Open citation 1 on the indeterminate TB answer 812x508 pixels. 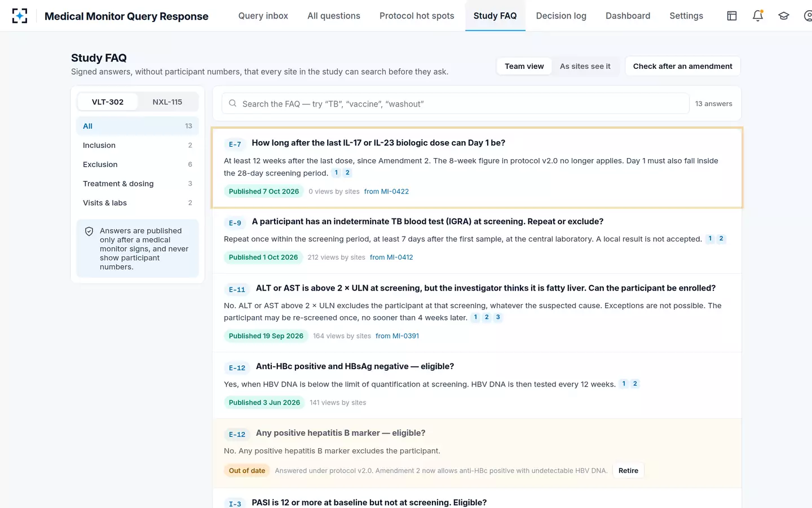(710, 239)
